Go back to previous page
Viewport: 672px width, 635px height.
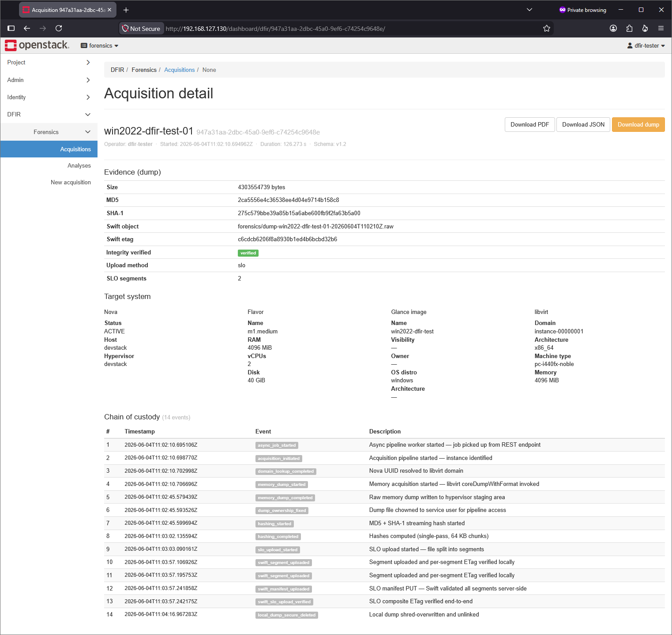tap(27, 28)
